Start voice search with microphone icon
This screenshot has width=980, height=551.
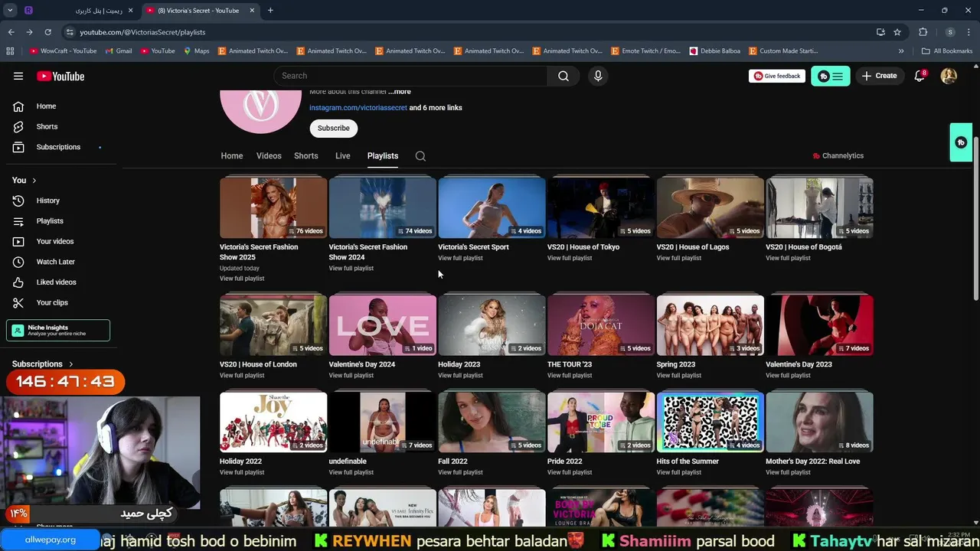[598, 76]
